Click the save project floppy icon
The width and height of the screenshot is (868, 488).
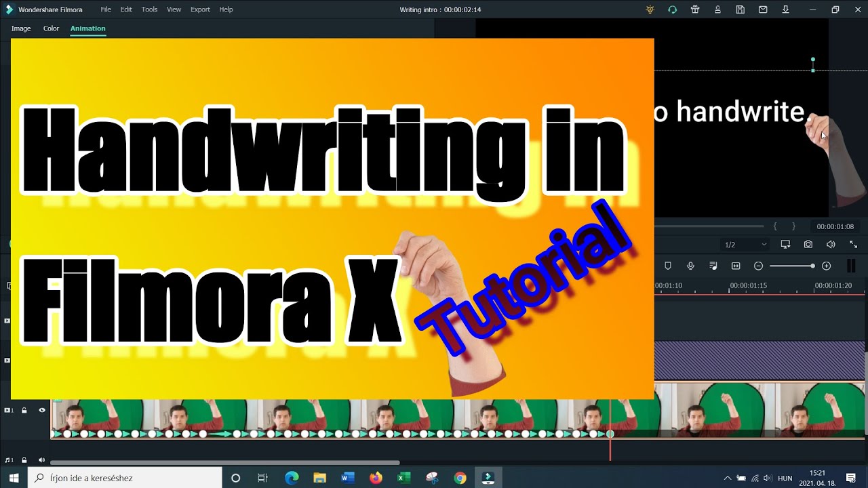point(741,9)
